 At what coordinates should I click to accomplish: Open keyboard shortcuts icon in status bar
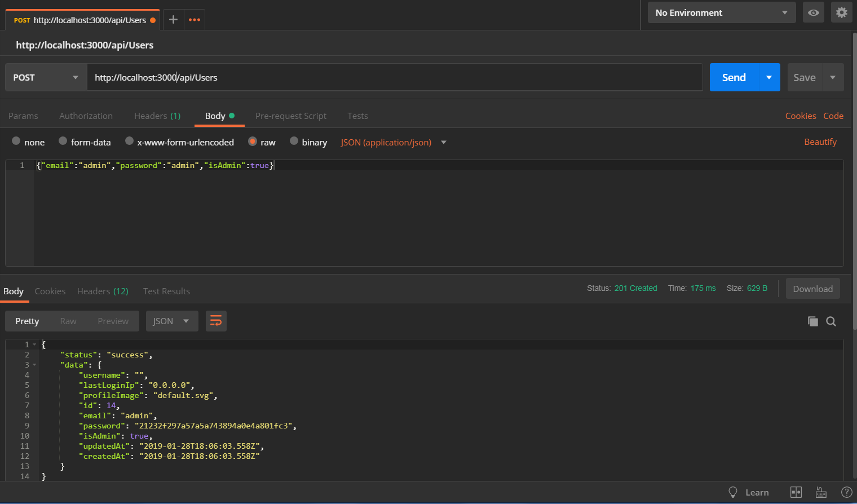click(821, 492)
